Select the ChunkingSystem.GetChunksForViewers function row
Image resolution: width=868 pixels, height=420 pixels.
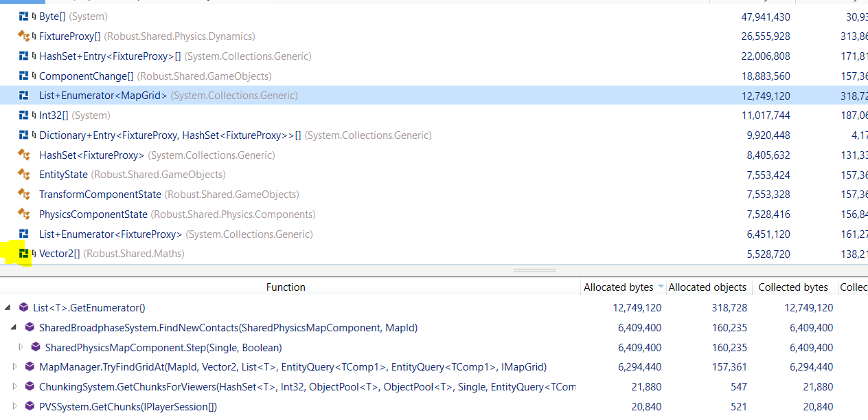[x=434, y=387]
